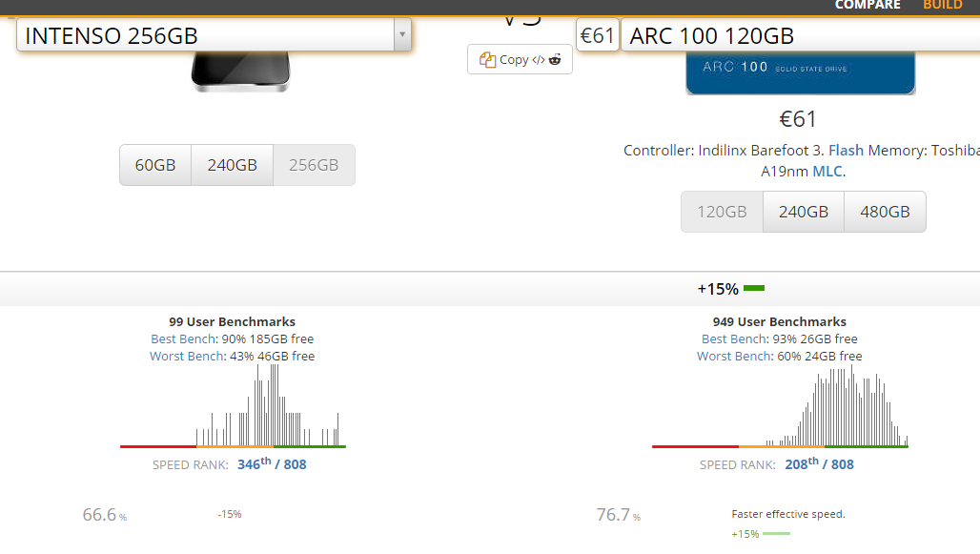This screenshot has height=554, width=980.
Task: Click the €61 price badge beside ARC 100
Action: pyautogui.click(x=598, y=35)
